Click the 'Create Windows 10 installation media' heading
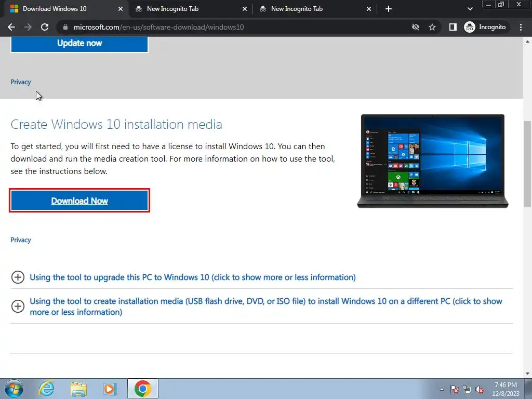This screenshot has height=399, width=532. tap(116, 124)
